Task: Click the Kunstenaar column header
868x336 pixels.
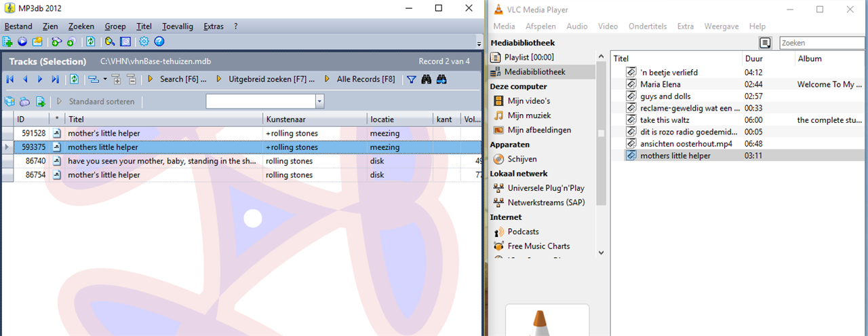Action: [315, 119]
